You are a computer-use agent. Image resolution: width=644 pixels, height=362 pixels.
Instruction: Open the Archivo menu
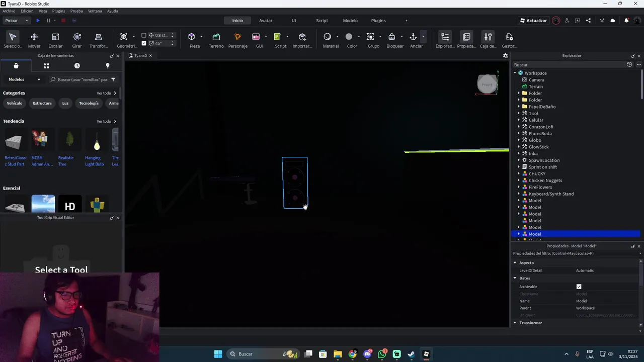[x=9, y=11]
